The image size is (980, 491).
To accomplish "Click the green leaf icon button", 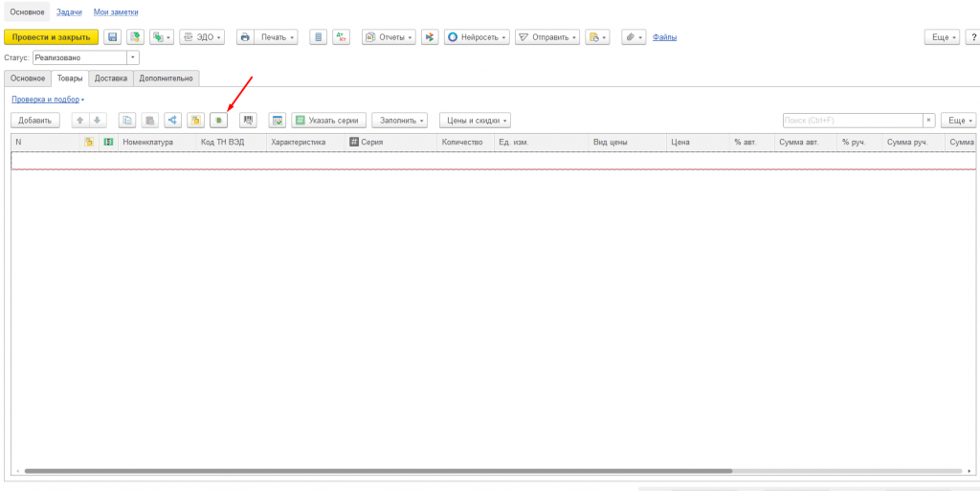I will coord(218,120).
